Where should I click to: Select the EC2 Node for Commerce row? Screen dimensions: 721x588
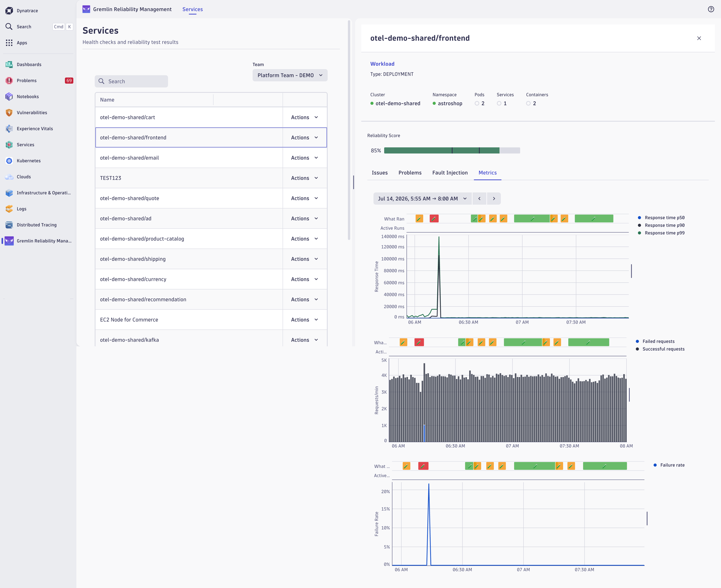211,320
